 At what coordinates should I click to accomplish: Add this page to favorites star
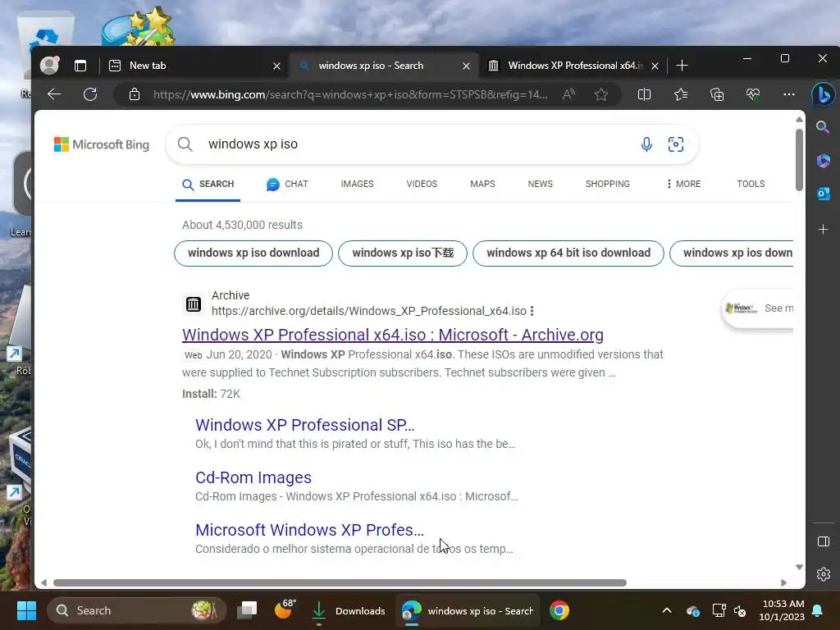tap(601, 95)
